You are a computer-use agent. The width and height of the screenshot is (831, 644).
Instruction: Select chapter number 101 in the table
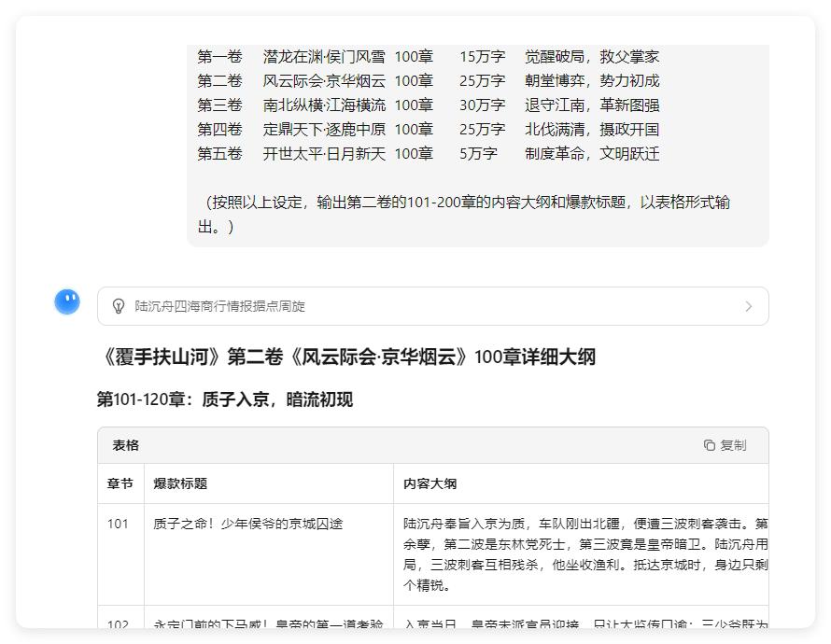click(x=119, y=524)
